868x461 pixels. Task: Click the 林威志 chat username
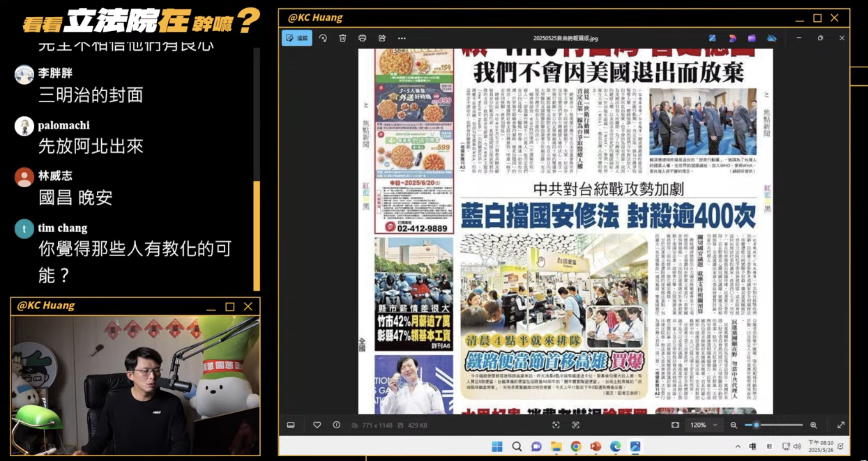click(x=55, y=175)
